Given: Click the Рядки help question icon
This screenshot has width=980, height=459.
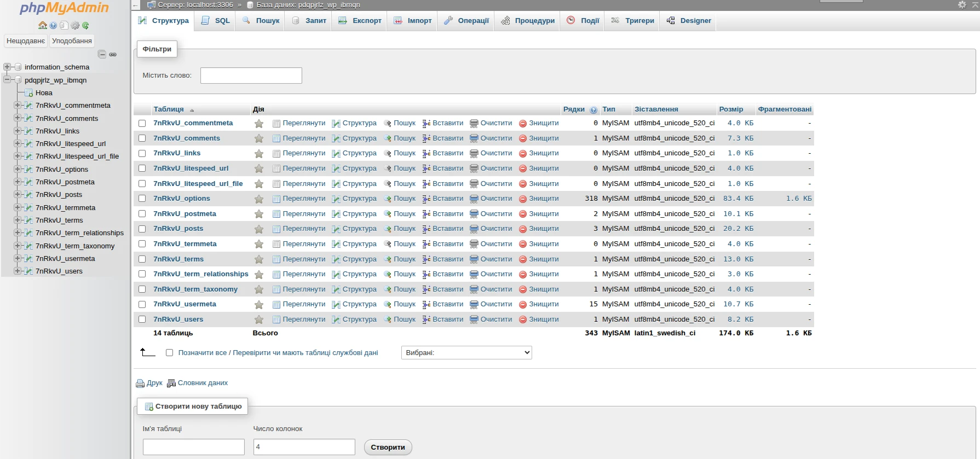Looking at the screenshot, I should [x=593, y=110].
